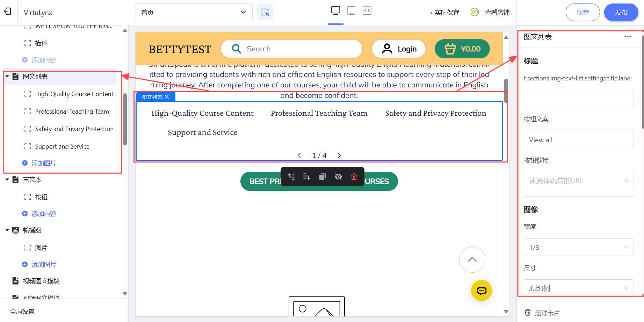
Task: Click the preview canvas vertical scrollbar thumb
Action: click(506, 90)
